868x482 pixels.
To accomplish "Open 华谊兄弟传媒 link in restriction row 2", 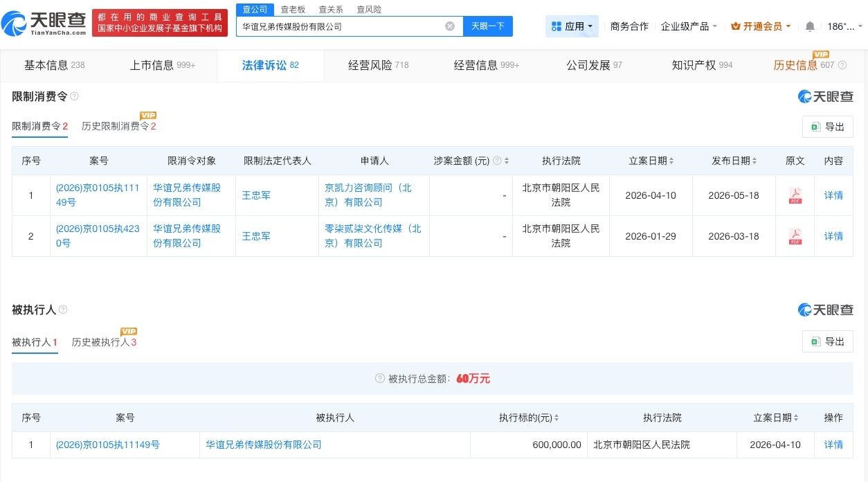I will click(187, 236).
